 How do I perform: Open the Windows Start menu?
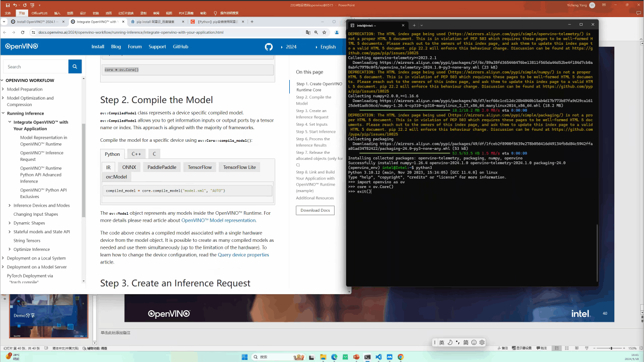click(x=245, y=357)
